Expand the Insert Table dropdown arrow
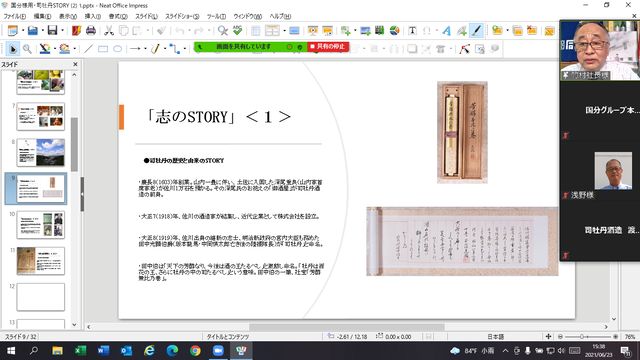The image size is (640, 360). 284,31
